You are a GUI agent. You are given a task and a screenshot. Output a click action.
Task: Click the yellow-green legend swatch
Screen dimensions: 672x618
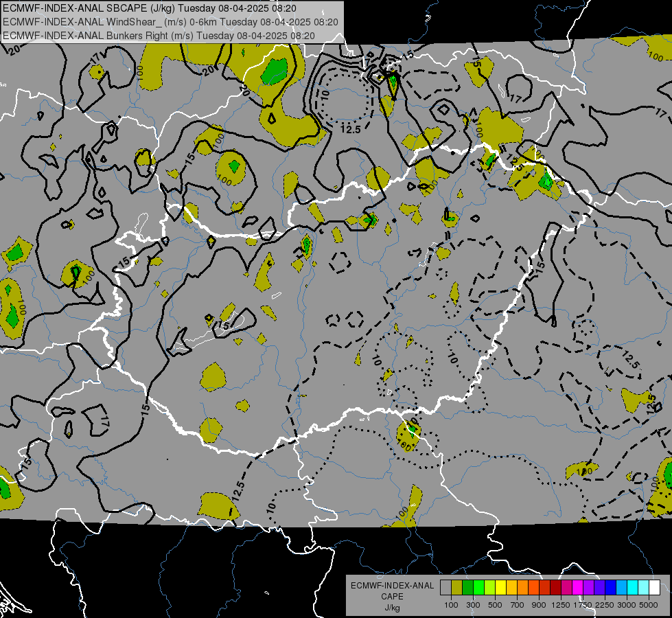489,587
